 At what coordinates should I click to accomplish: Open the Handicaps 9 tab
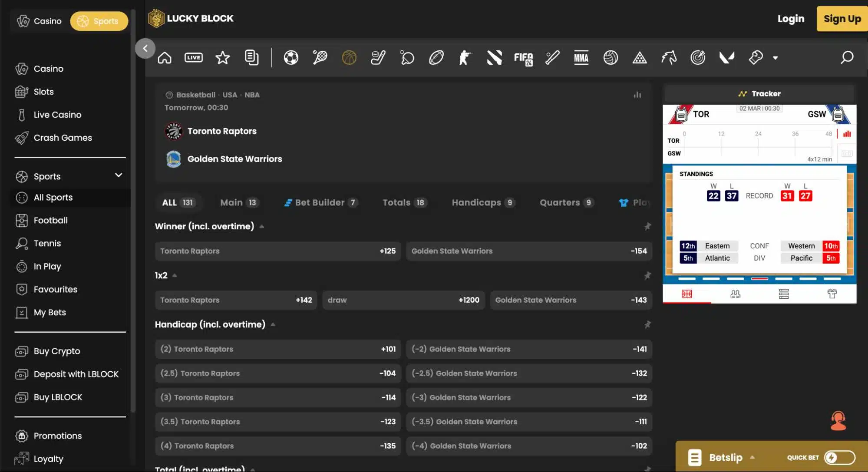click(x=483, y=202)
